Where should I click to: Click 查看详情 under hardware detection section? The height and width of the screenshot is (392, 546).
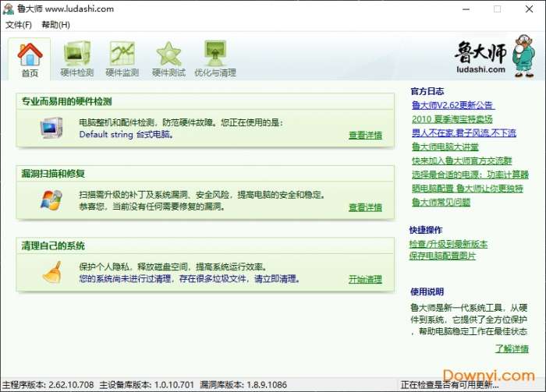coord(365,135)
